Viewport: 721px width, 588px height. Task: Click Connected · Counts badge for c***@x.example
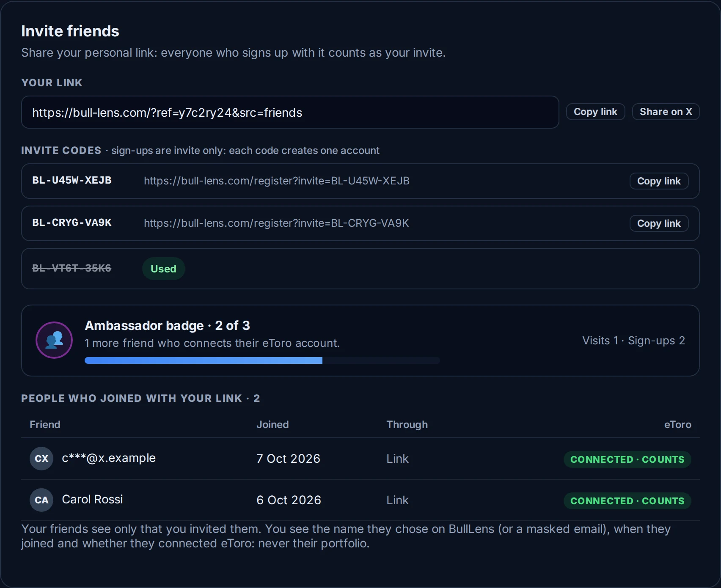point(627,459)
